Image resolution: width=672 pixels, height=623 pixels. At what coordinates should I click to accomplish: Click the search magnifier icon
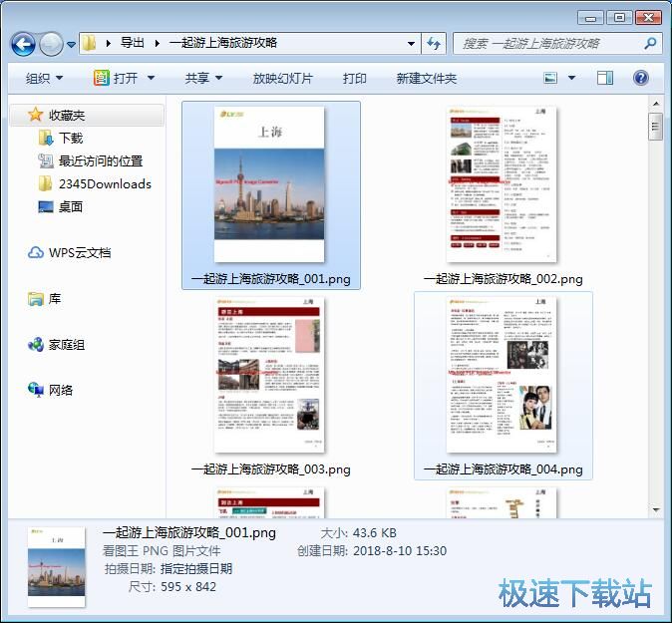(650, 43)
